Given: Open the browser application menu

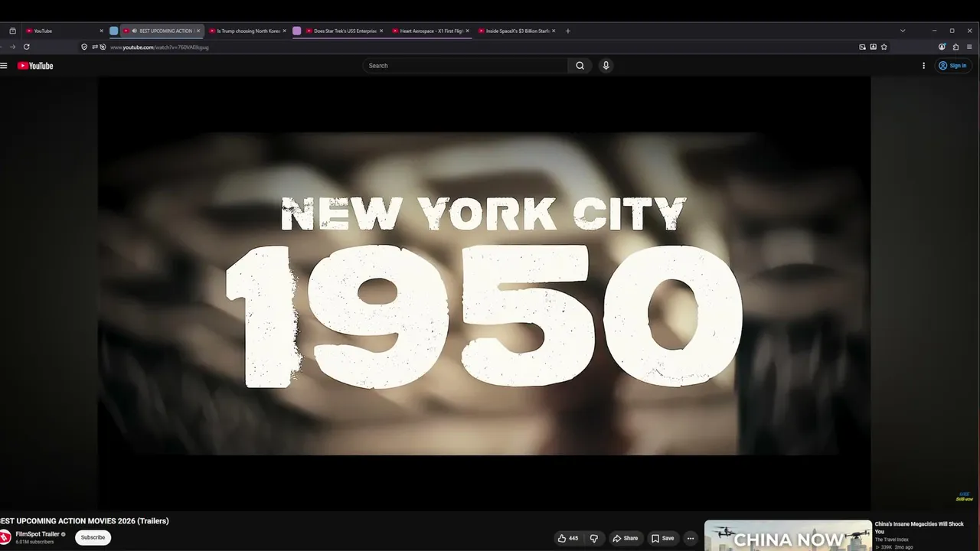Looking at the screenshot, I should click(969, 47).
